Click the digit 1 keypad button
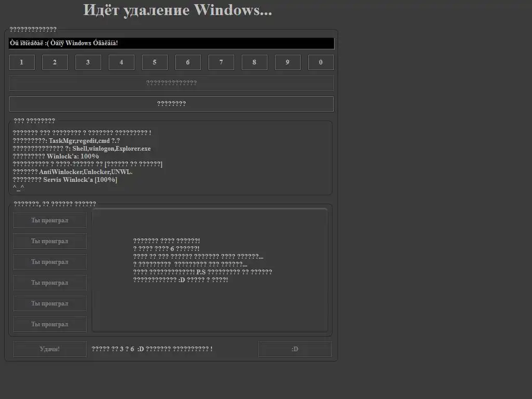This screenshot has width=532, height=399. pos(22,62)
